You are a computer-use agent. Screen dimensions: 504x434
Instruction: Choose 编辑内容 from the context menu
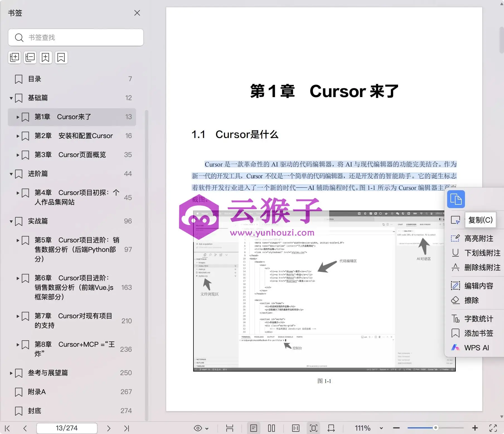(x=476, y=286)
